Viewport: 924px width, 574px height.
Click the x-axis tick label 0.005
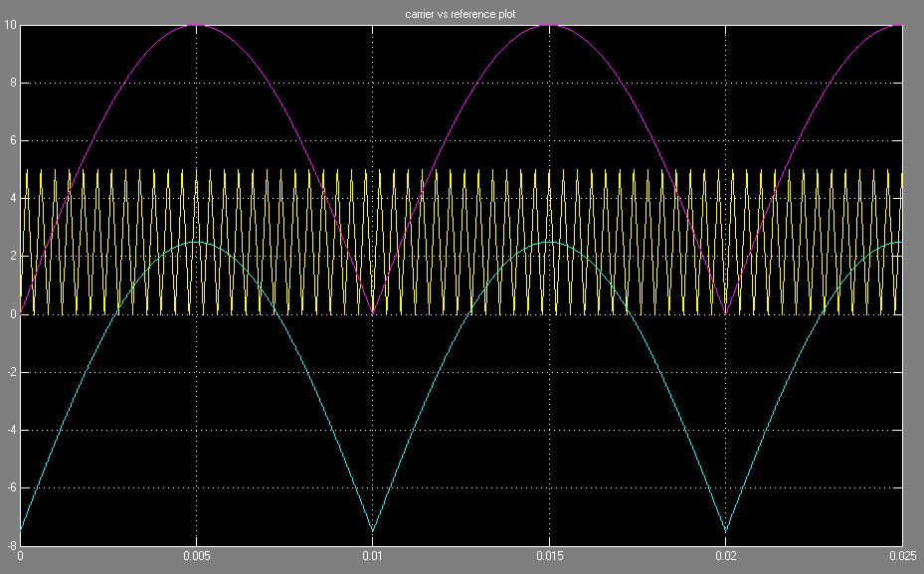197,556
